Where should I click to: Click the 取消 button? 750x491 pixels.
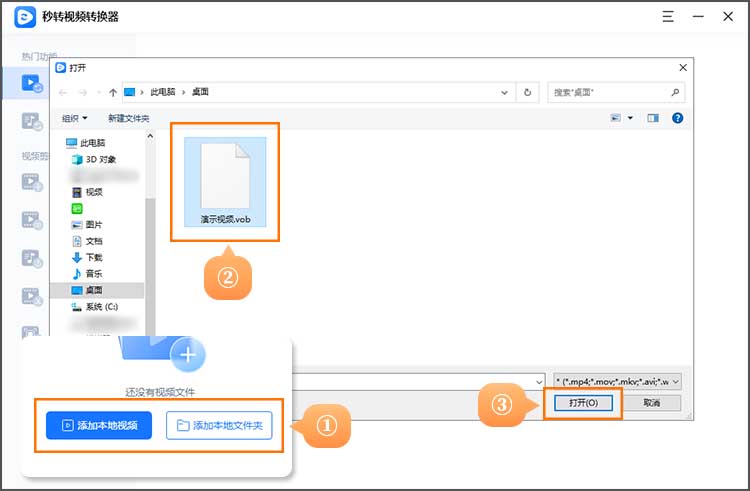click(x=651, y=403)
